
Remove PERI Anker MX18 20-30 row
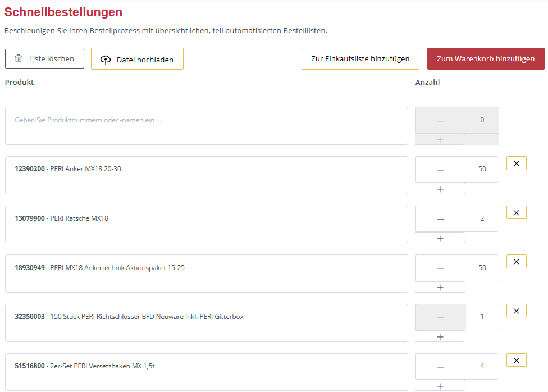516,163
